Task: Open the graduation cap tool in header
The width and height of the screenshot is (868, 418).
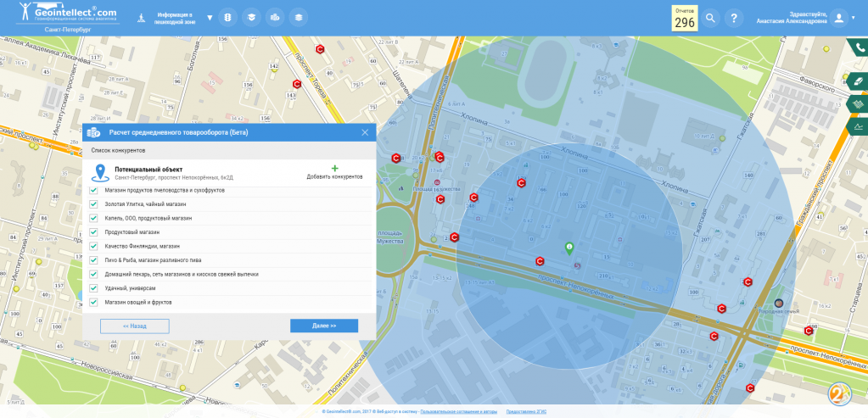Action: (250, 17)
